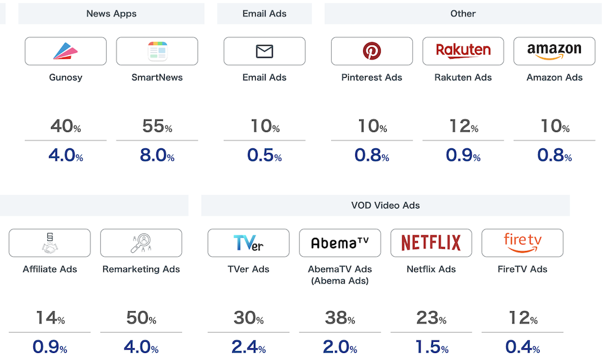Click the Email Ads category header
Viewport: 611px width, 364px height.
coord(264,14)
